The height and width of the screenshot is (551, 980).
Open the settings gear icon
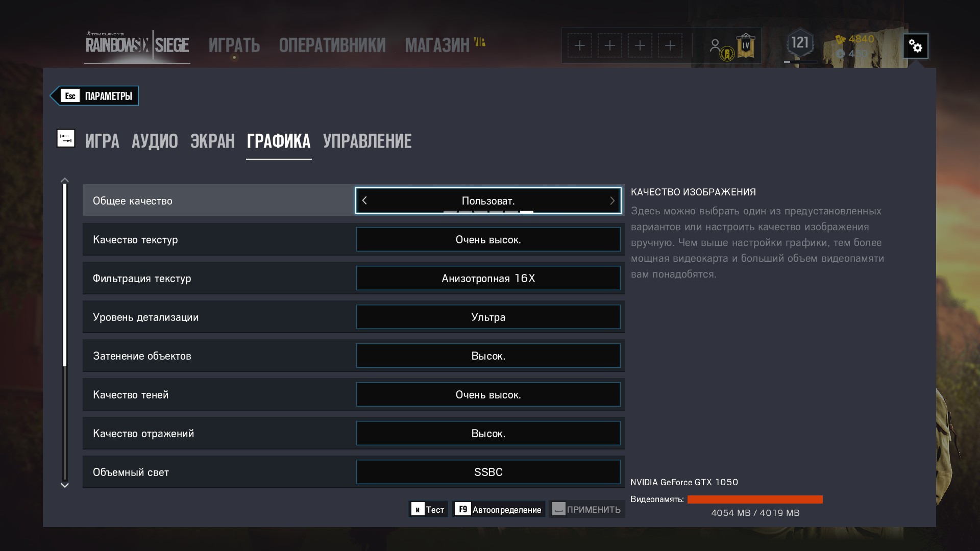916,46
